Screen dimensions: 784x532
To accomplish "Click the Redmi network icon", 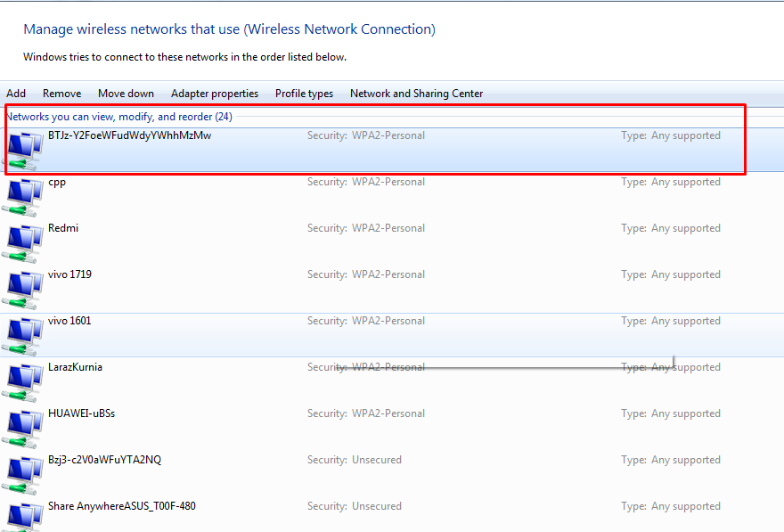I will point(24,242).
